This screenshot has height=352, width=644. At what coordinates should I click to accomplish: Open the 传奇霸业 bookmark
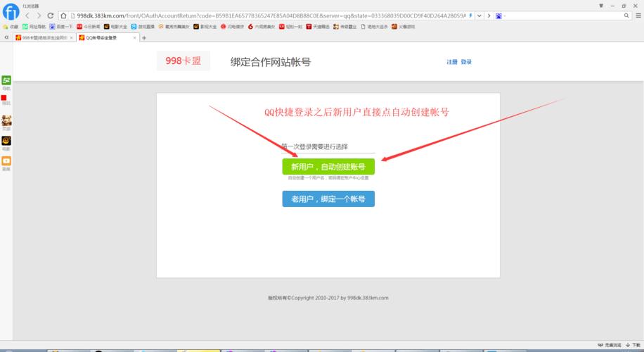[345, 26]
